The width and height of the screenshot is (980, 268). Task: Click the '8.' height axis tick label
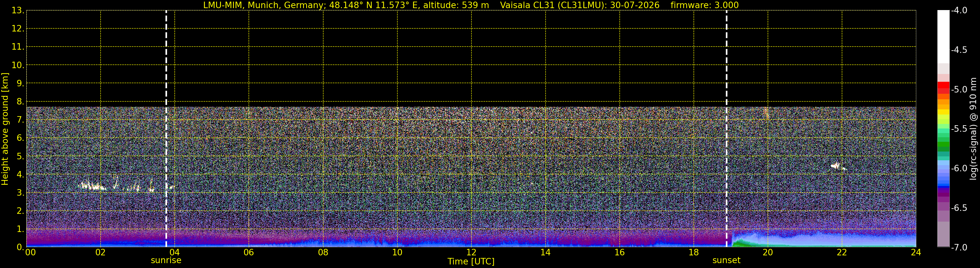pos(20,102)
